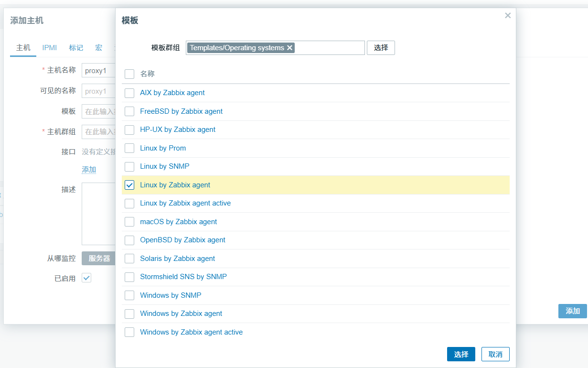
Task: Click 主机群组 input field
Action: 99,131
